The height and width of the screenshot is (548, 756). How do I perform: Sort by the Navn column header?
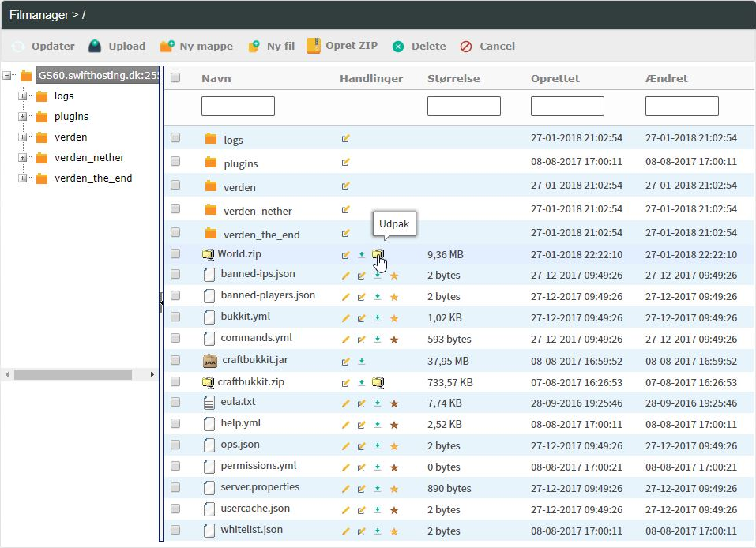216,78
